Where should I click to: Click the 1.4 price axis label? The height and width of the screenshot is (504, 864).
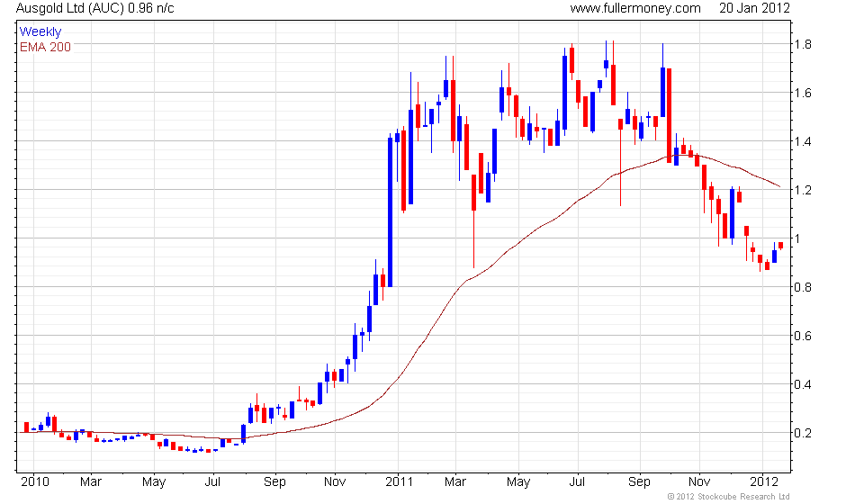coord(803,141)
